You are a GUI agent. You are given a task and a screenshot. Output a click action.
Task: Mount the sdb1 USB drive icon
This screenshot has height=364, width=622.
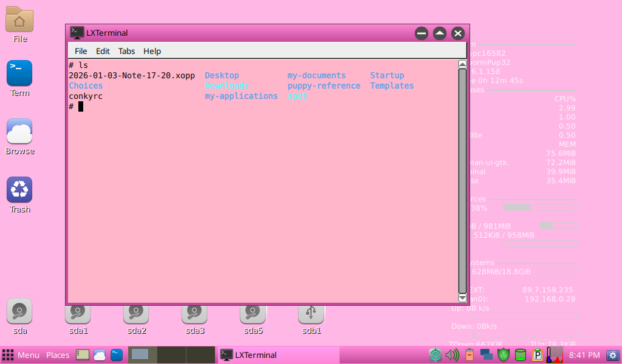(311, 313)
